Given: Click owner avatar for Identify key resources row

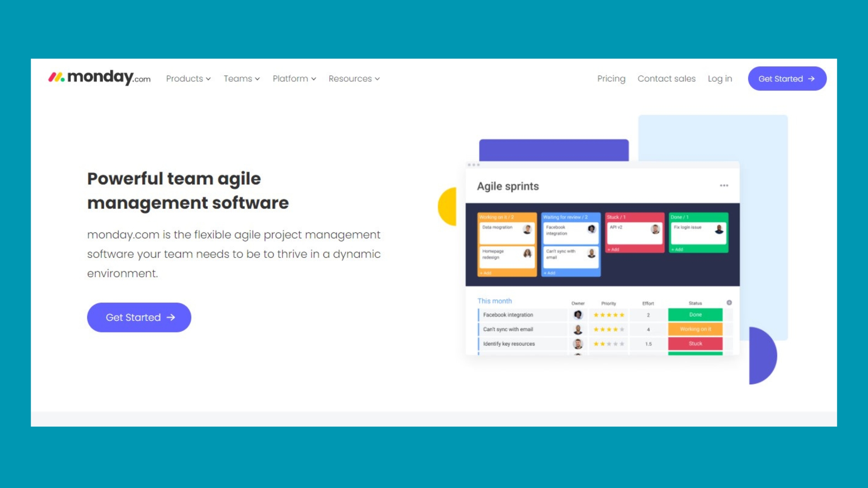Looking at the screenshot, I should tap(578, 344).
